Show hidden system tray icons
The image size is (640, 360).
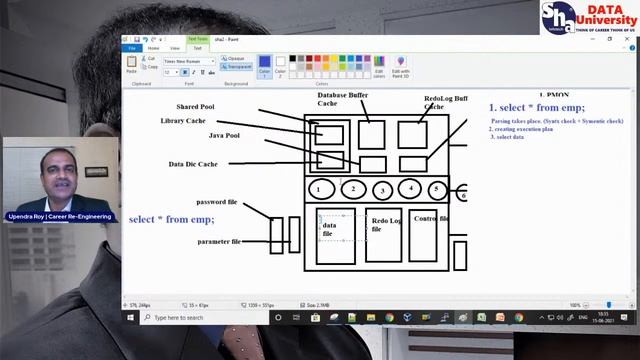541,318
